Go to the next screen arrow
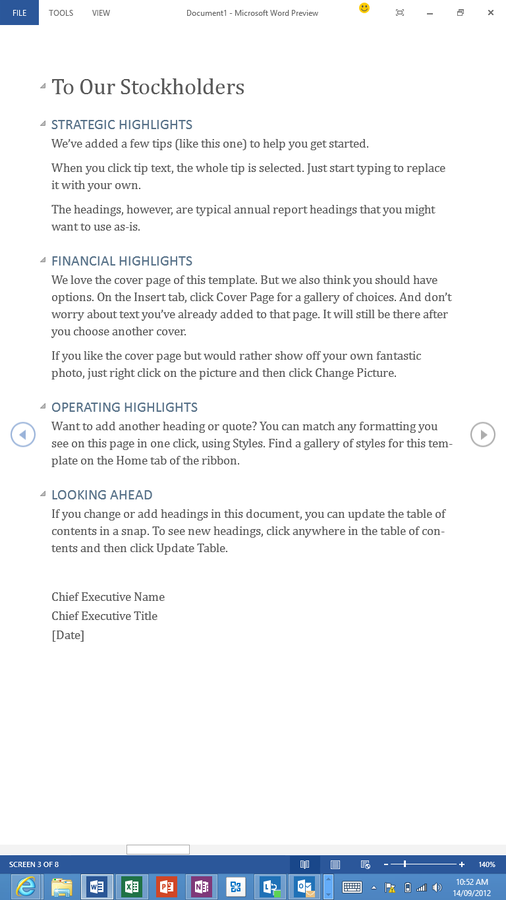This screenshot has width=506, height=900. click(x=482, y=435)
